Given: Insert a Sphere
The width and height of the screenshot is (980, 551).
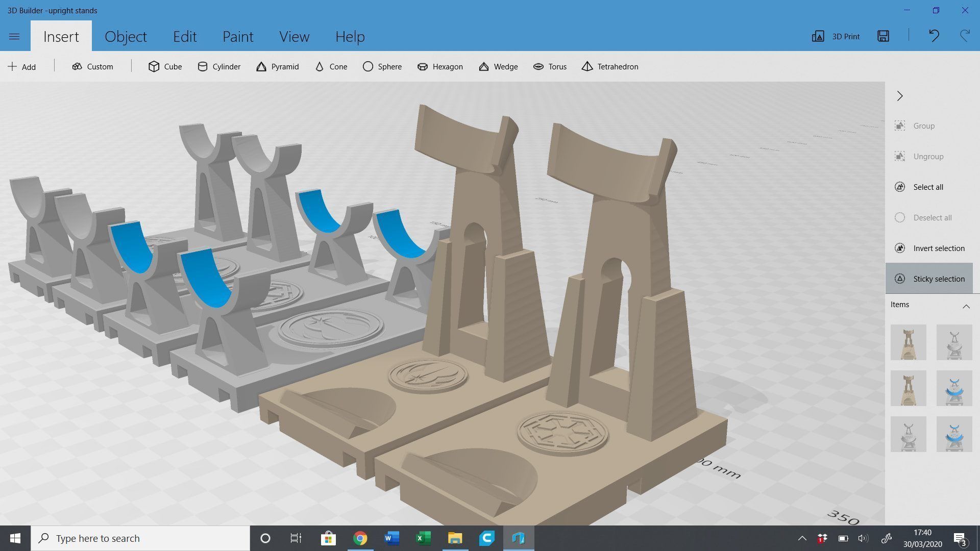Looking at the screenshot, I should pos(382,67).
